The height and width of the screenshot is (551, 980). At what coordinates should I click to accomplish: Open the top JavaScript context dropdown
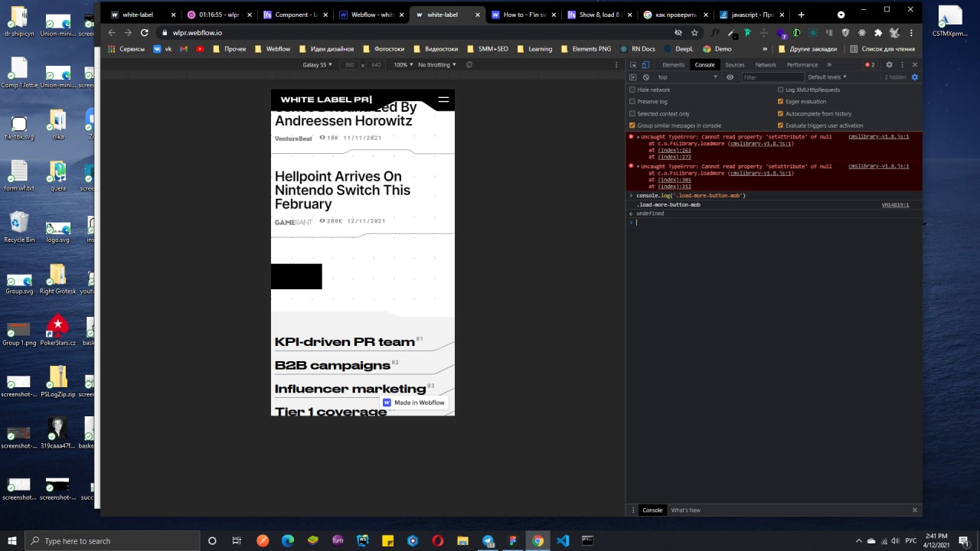click(x=688, y=77)
